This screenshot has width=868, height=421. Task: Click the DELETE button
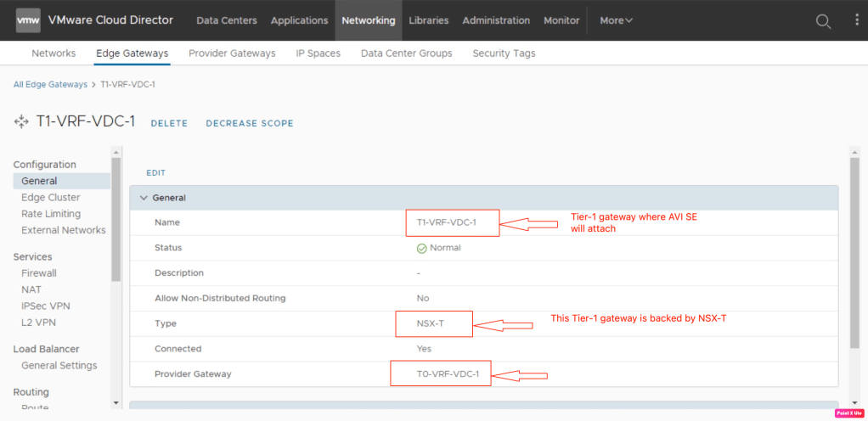pos(169,123)
